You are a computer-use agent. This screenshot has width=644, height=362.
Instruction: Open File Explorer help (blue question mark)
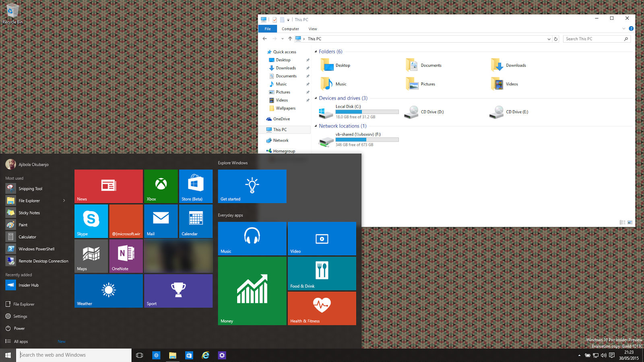[631, 29]
